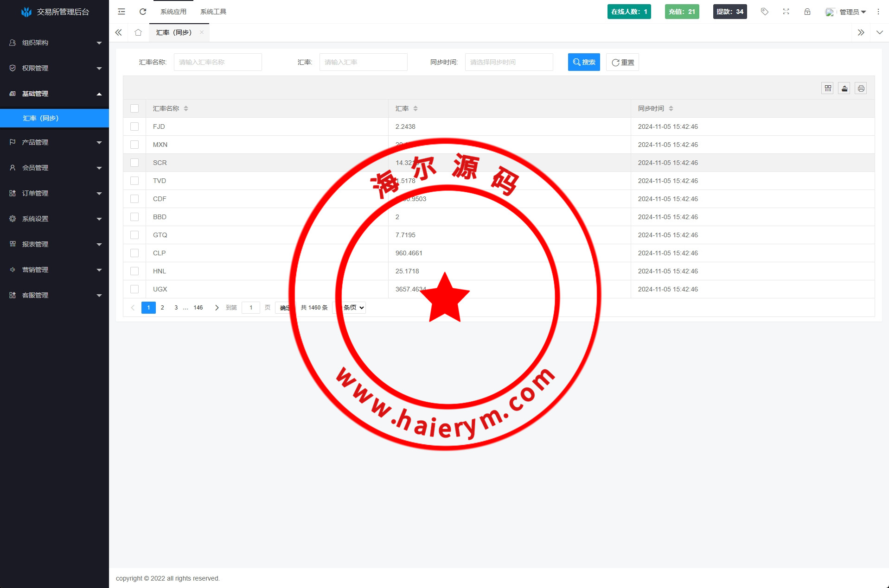Expand the 产品管理 sidebar menu

pos(54,142)
